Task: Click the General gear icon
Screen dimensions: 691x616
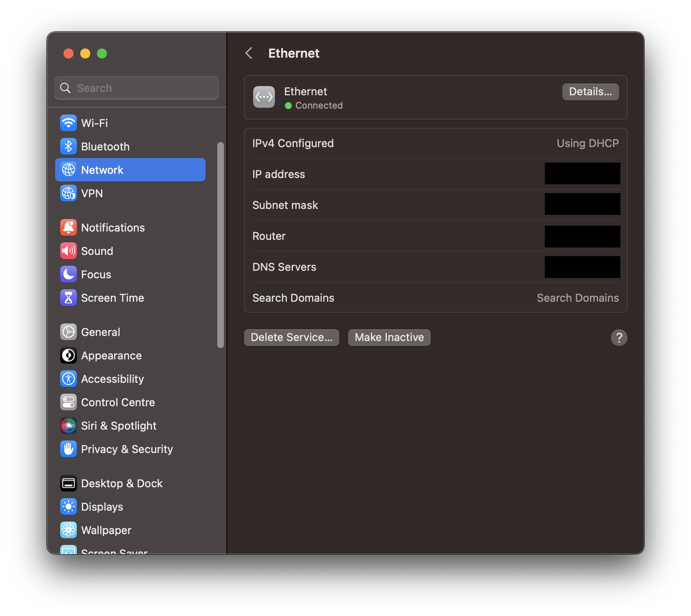Action: coord(69,332)
